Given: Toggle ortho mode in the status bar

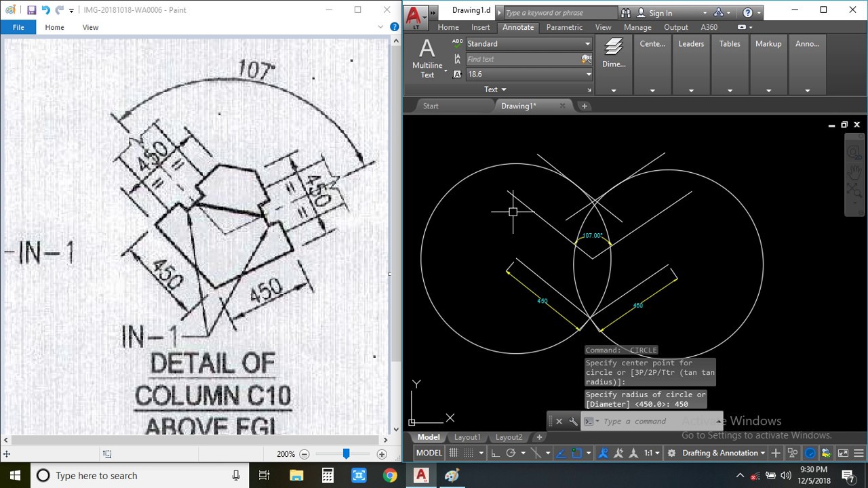Looking at the screenshot, I should tap(496, 453).
